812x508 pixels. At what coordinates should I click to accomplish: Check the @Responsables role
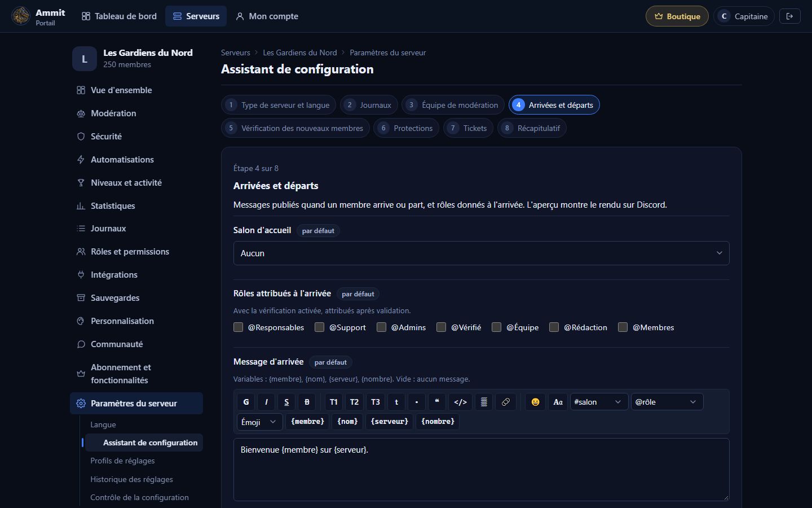coord(238,327)
